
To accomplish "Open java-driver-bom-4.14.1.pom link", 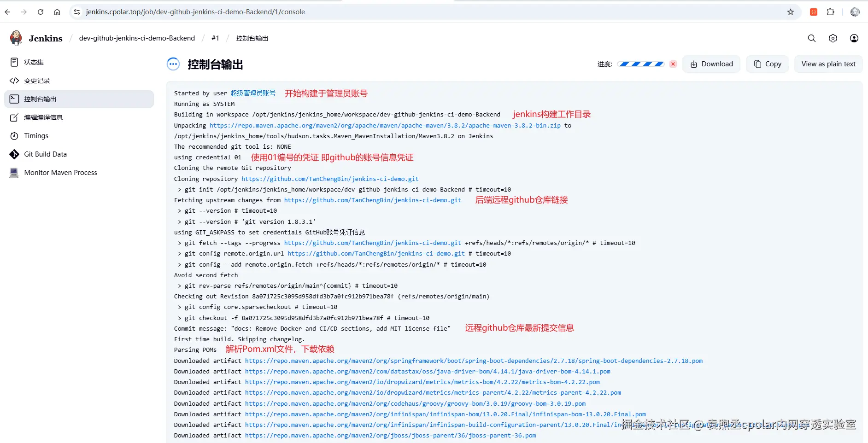I will tap(428, 371).
